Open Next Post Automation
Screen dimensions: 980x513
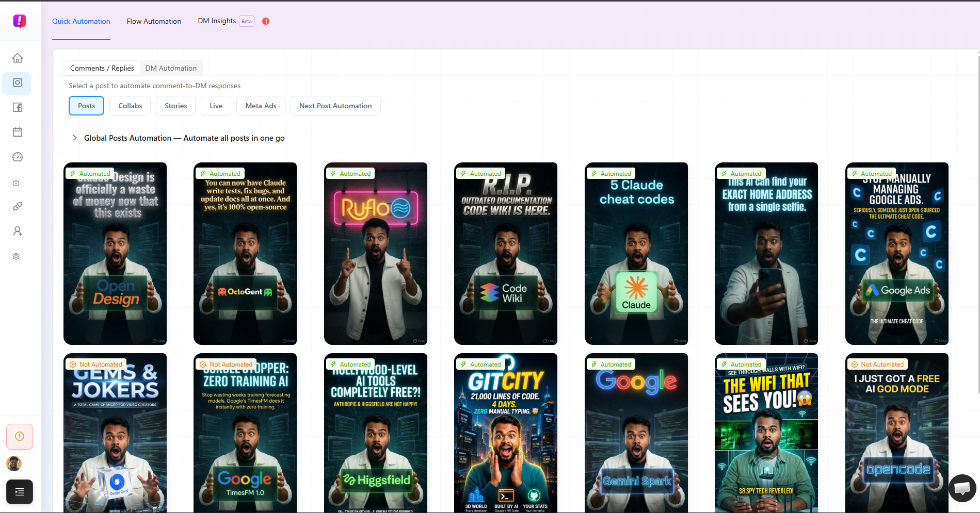335,106
